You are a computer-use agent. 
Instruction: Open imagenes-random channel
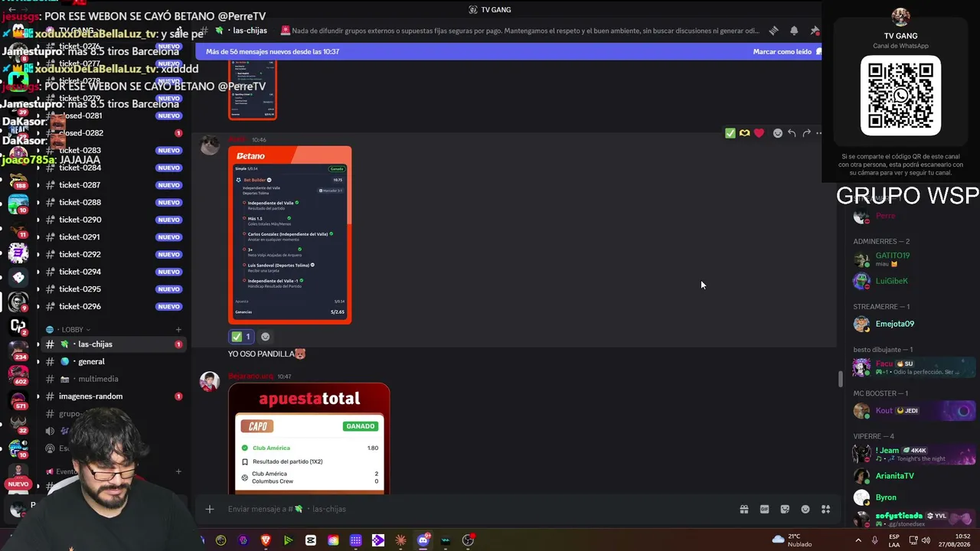pos(113,396)
